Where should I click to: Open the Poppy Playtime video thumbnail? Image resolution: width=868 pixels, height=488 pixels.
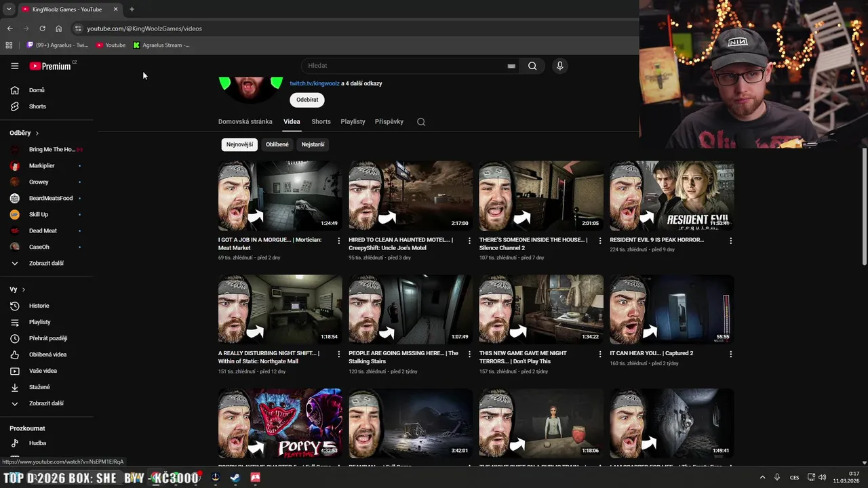[280, 423]
